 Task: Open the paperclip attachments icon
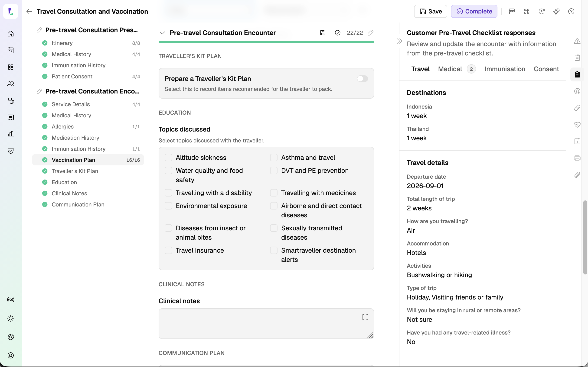577,175
